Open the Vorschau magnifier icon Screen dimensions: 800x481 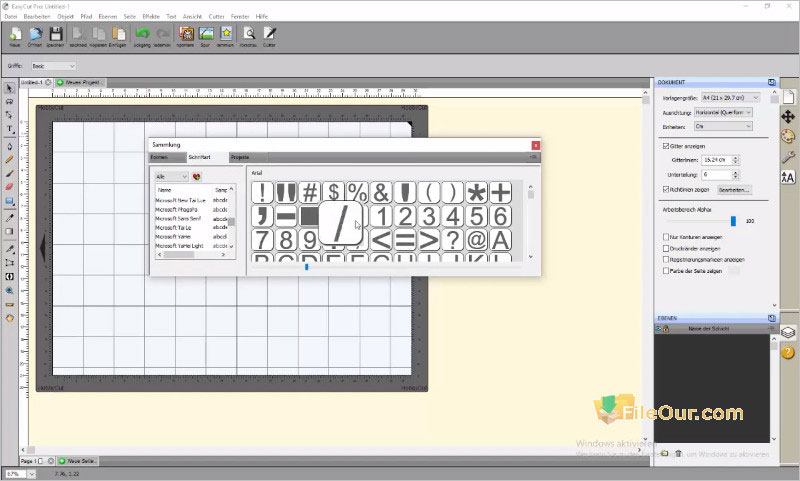coord(249,34)
